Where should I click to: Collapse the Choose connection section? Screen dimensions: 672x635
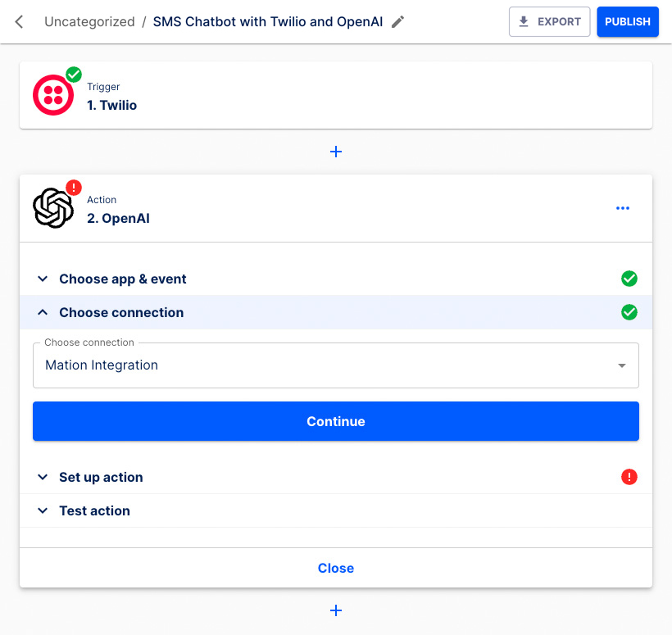(121, 312)
